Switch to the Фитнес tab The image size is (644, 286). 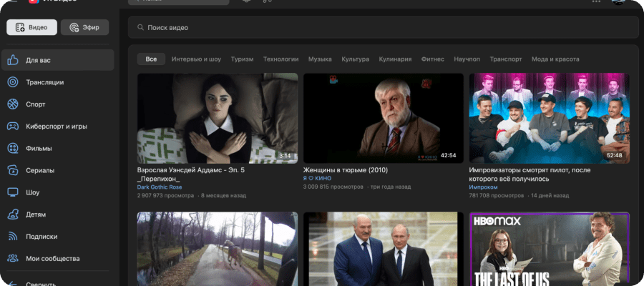(x=432, y=59)
